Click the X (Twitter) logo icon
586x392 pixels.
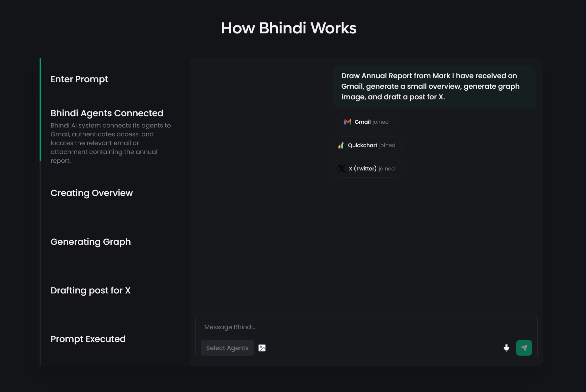(342, 169)
